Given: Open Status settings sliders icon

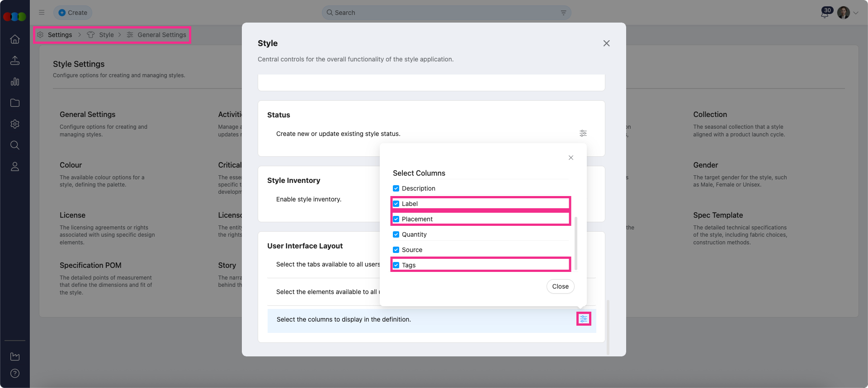Looking at the screenshot, I should [x=583, y=133].
